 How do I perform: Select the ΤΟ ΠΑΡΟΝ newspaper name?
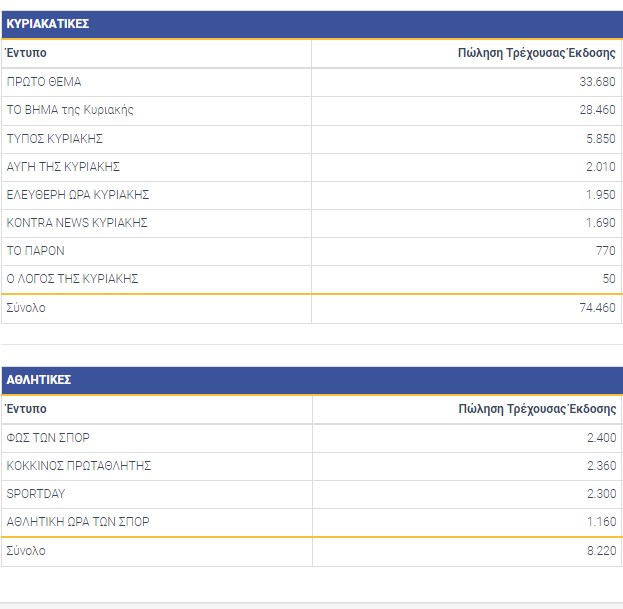tap(35, 250)
